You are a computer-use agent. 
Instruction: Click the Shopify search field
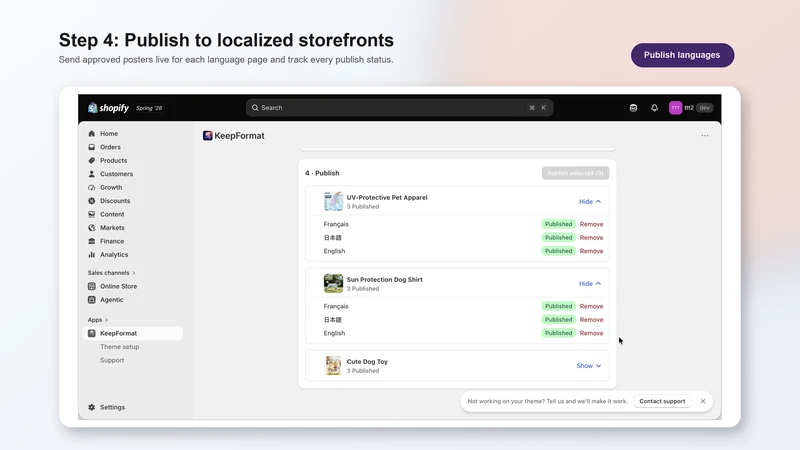[x=399, y=108]
